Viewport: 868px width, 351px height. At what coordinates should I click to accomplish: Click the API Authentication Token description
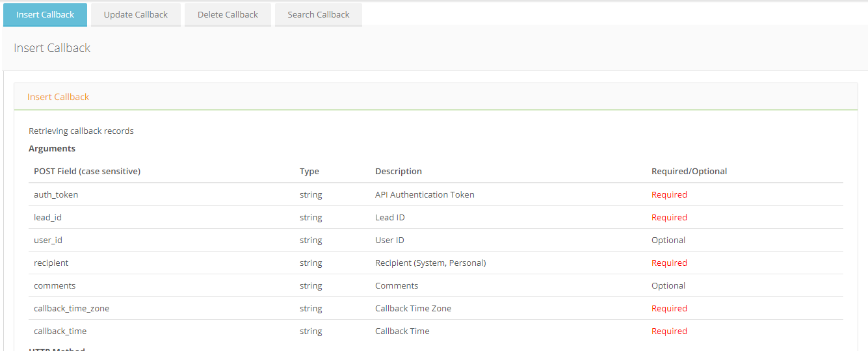[425, 194]
